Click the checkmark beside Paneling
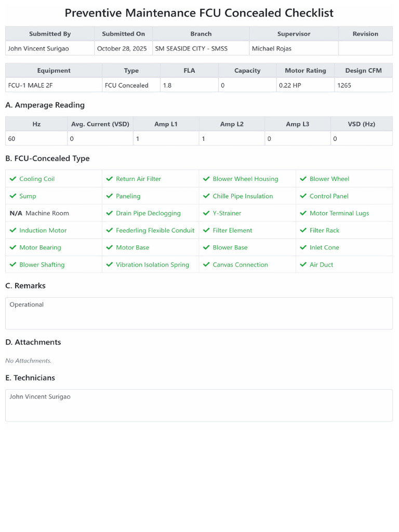Viewport: 399px width, 532px height. pos(110,196)
